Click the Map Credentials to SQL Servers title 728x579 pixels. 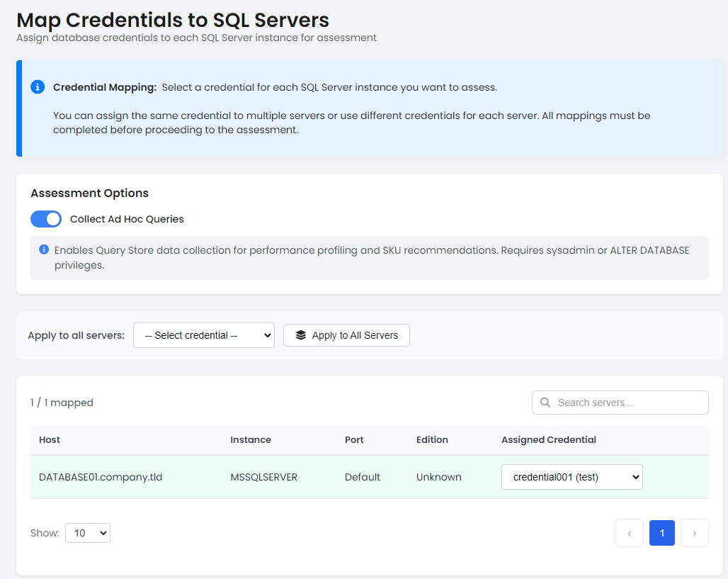pos(173,20)
